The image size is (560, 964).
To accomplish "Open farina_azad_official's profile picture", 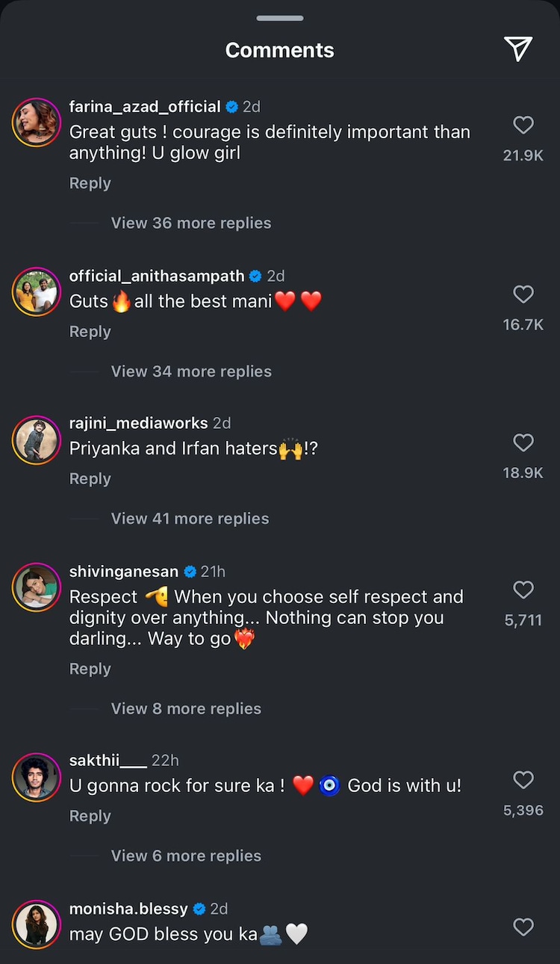I will pyautogui.click(x=36, y=122).
